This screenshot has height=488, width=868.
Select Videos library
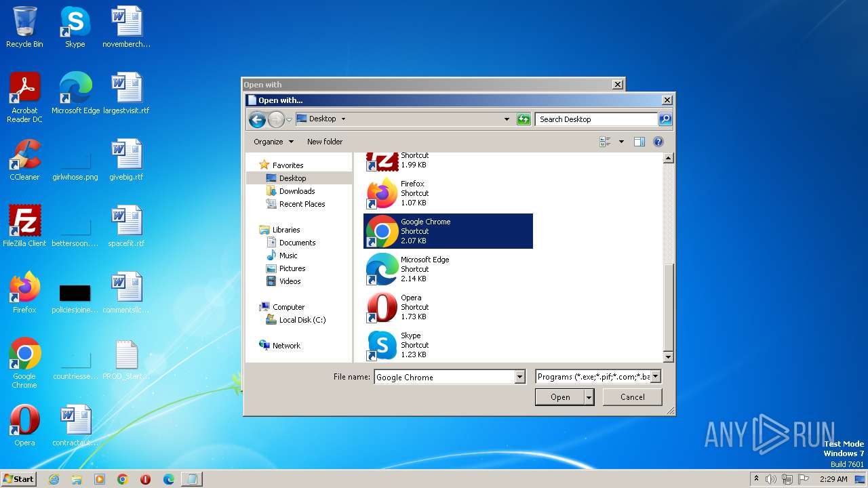pyautogui.click(x=290, y=281)
